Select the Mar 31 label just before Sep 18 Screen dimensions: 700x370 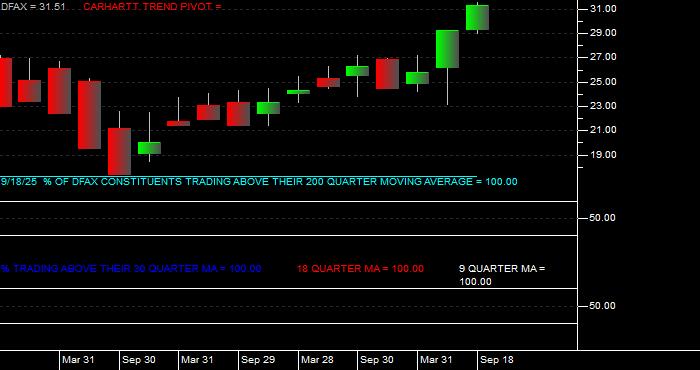click(437, 360)
